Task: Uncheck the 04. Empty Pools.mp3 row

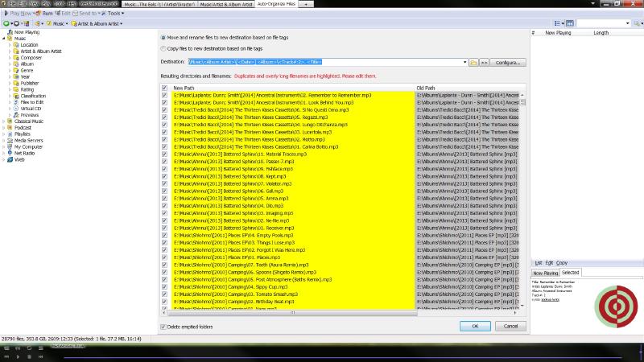Action: (x=165, y=235)
